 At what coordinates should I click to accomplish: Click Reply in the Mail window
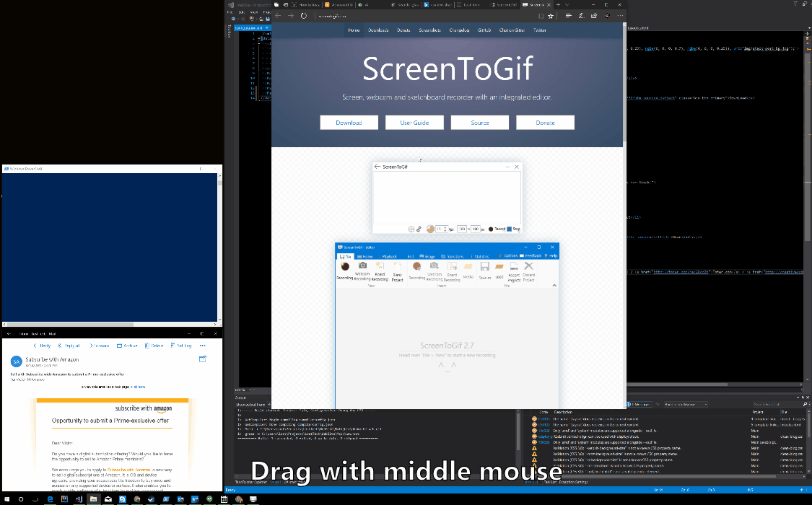pyautogui.click(x=42, y=346)
